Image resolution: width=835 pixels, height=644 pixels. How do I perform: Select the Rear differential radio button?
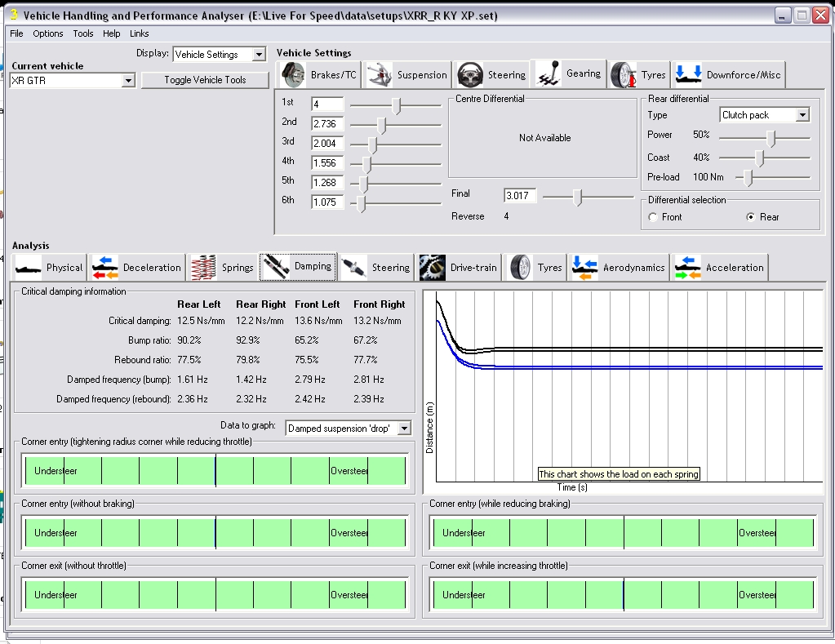coord(750,217)
